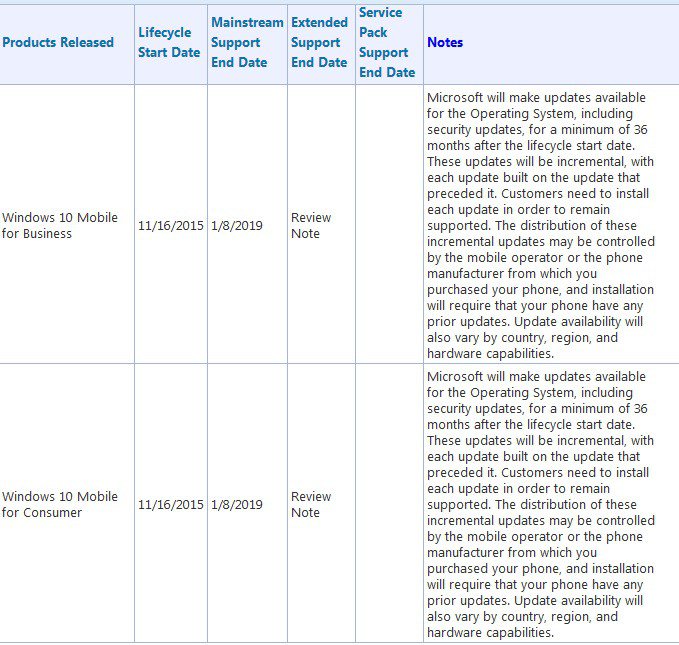679x645 pixels.
Task: Click 'Microsoft will make updates' in Business notes
Action: pos(507,97)
